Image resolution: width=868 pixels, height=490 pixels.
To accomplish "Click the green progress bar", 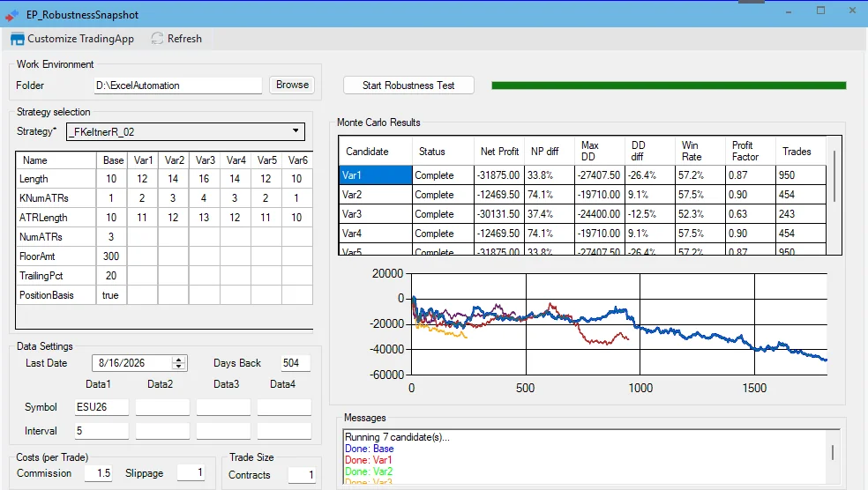I will tap(669, 85).
